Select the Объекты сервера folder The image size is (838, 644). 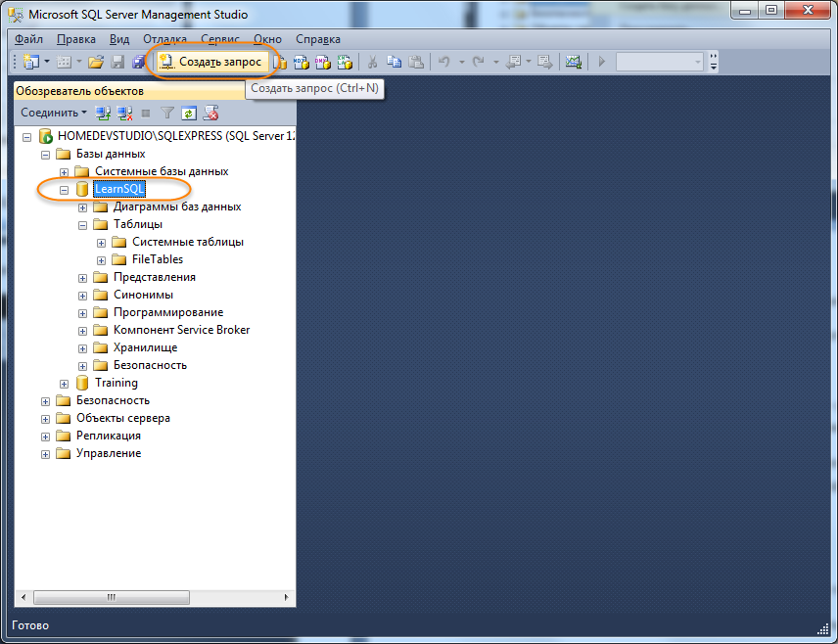click(123, 419)
